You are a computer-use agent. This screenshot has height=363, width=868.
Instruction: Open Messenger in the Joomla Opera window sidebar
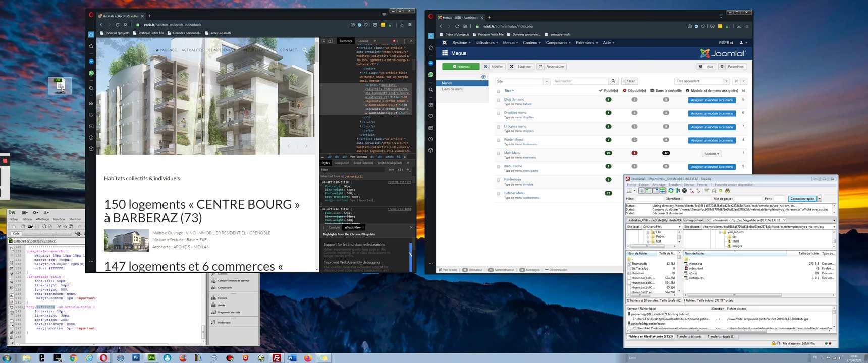[x=431, y=63]
